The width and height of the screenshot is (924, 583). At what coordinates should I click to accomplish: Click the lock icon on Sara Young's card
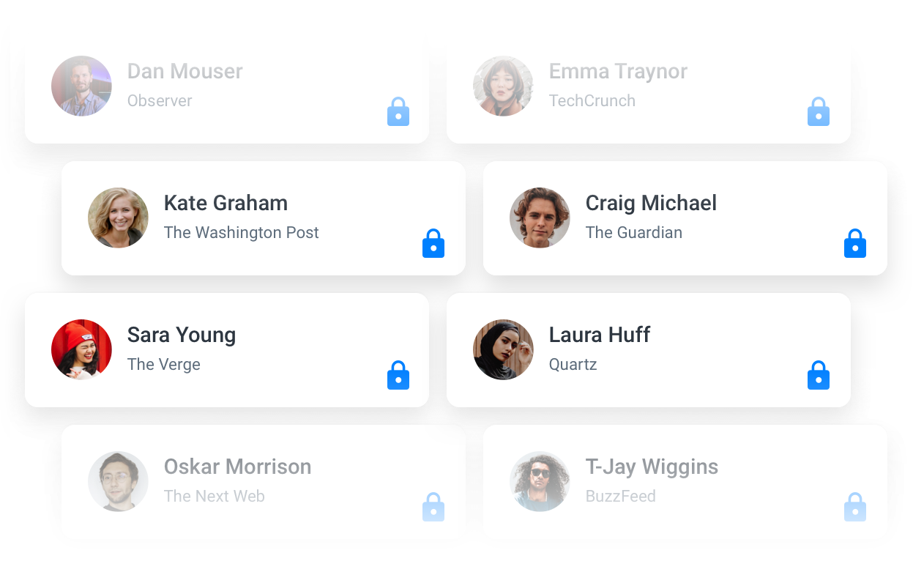point(398,376)
